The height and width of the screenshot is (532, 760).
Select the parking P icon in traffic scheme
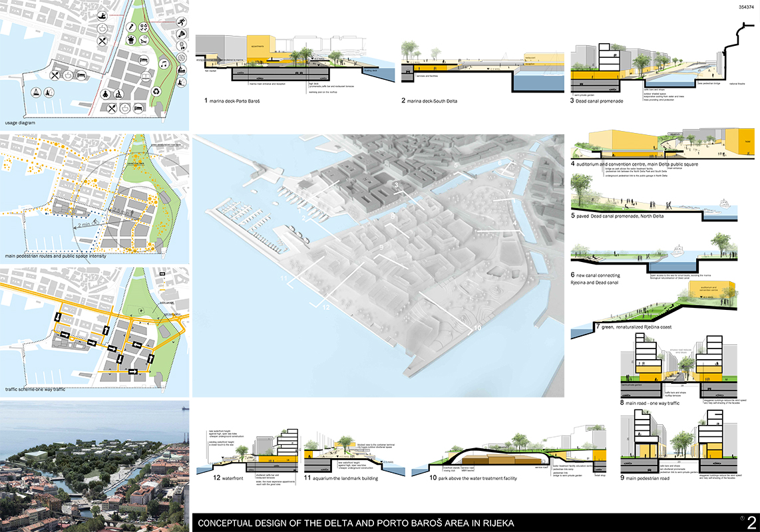142,311
